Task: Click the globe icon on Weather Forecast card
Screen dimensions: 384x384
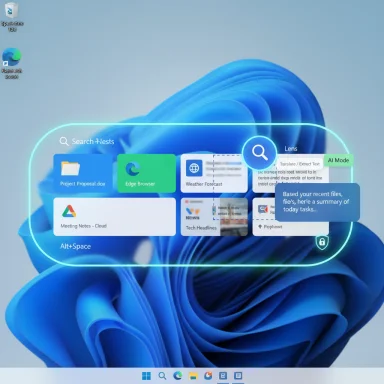Action: pos(194,168)
